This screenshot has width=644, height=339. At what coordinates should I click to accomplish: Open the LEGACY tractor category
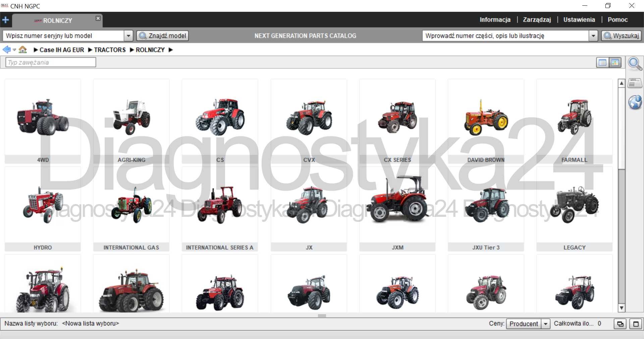(x=575, y=209)
